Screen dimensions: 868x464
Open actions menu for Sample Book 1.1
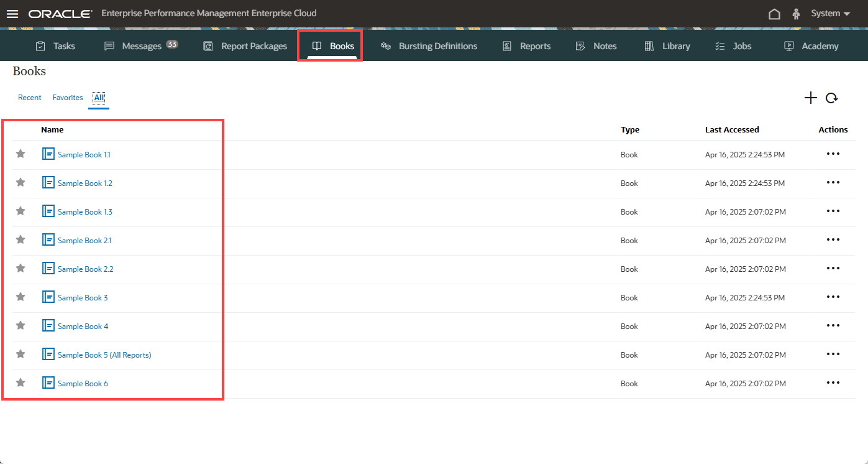tap(833, 154)
